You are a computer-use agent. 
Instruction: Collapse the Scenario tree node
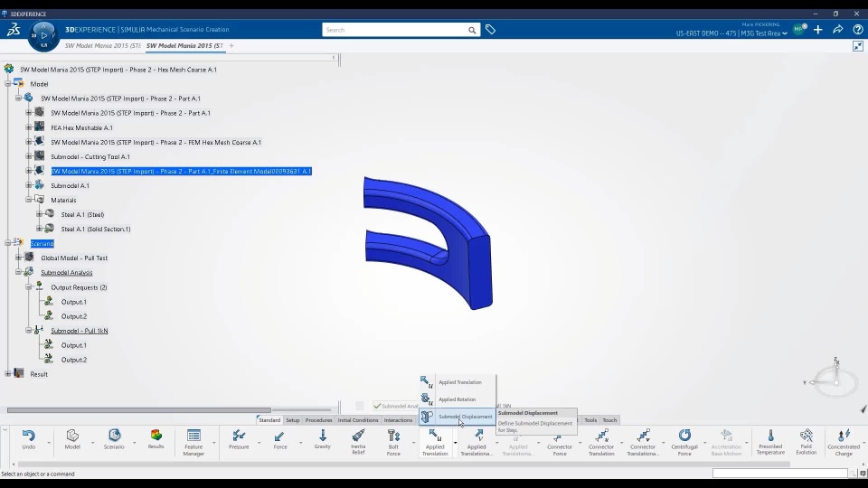click(8, 243)
